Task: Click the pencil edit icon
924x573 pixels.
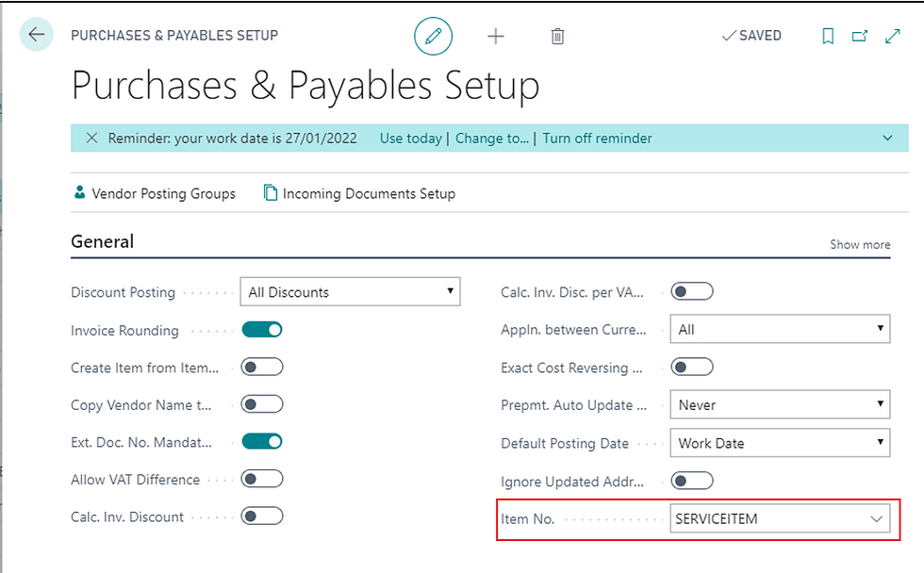Action: coord(434,37)
